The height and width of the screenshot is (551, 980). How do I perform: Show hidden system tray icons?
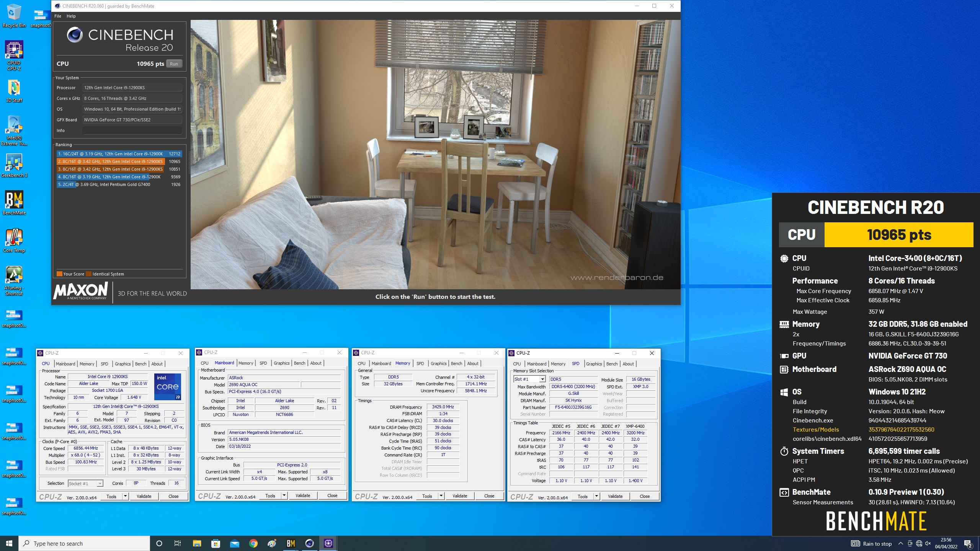tap(901, 543)
